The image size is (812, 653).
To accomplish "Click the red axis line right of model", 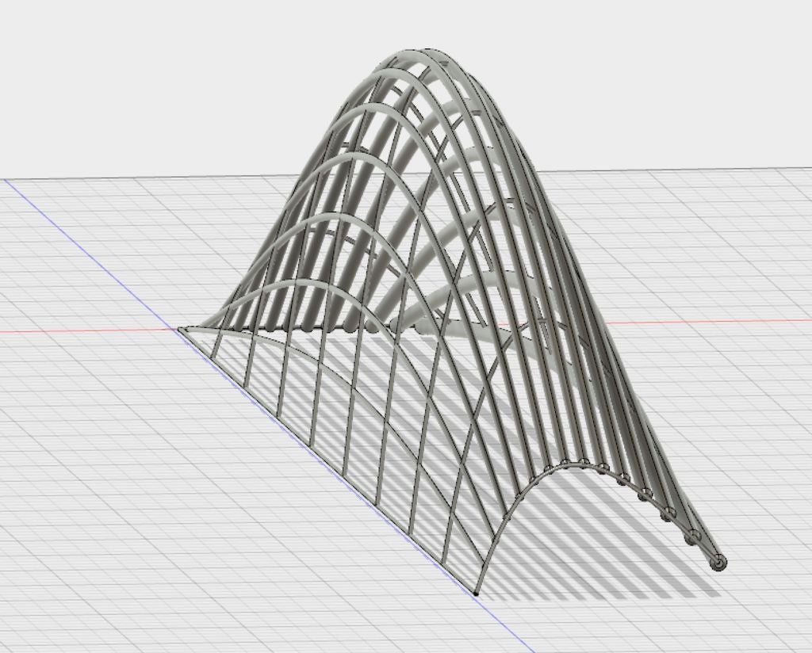I will click(x=714, y=322).
